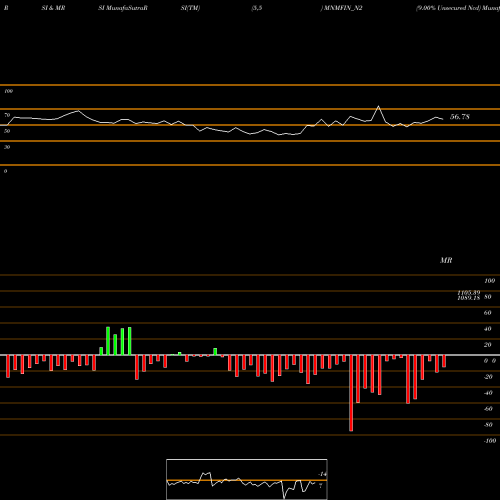Click the 1089.18 value in MR panel
This screenshot has width=500, height=500.
[469, 298]
